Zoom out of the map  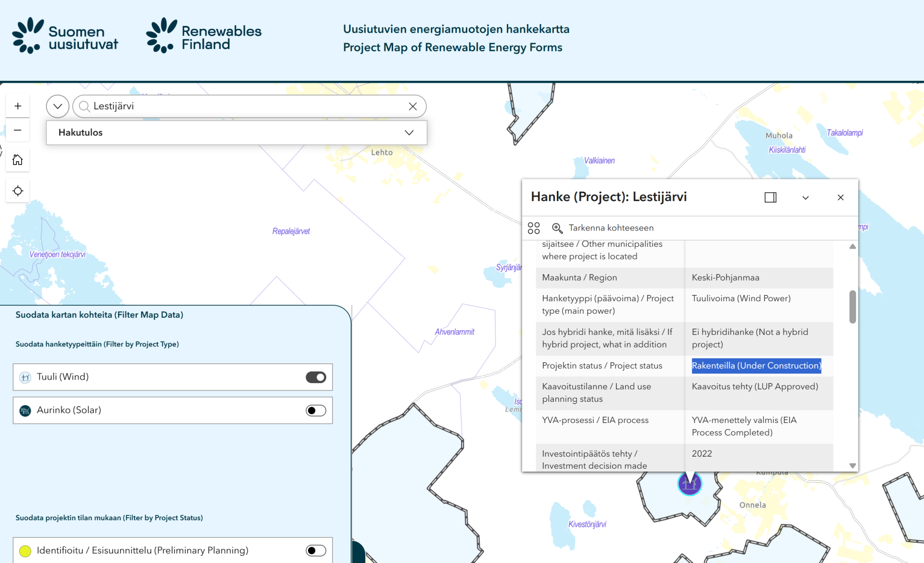click(18, 130)
